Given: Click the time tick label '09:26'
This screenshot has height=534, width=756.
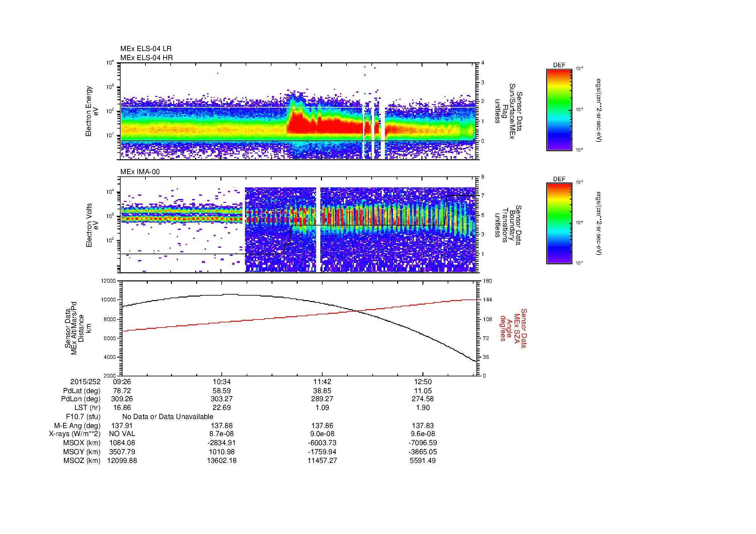Looking at the screenshot, I should tap(122, 382).
